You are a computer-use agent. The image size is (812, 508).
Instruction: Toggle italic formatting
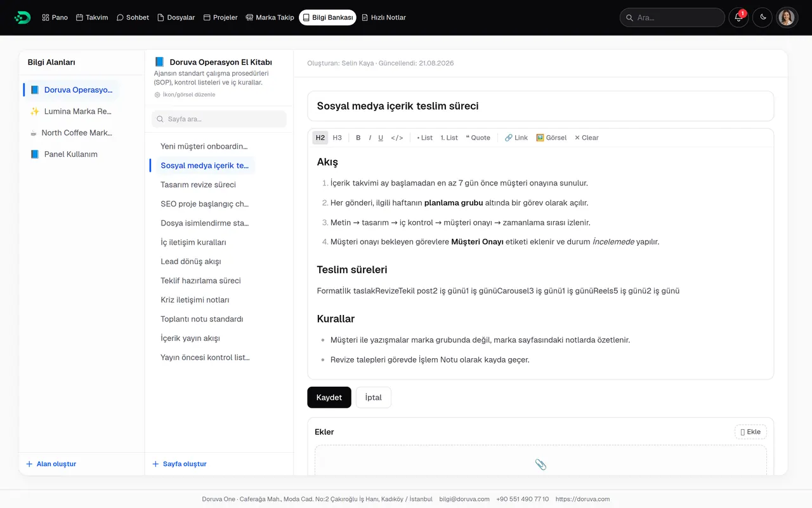point(370,138)
